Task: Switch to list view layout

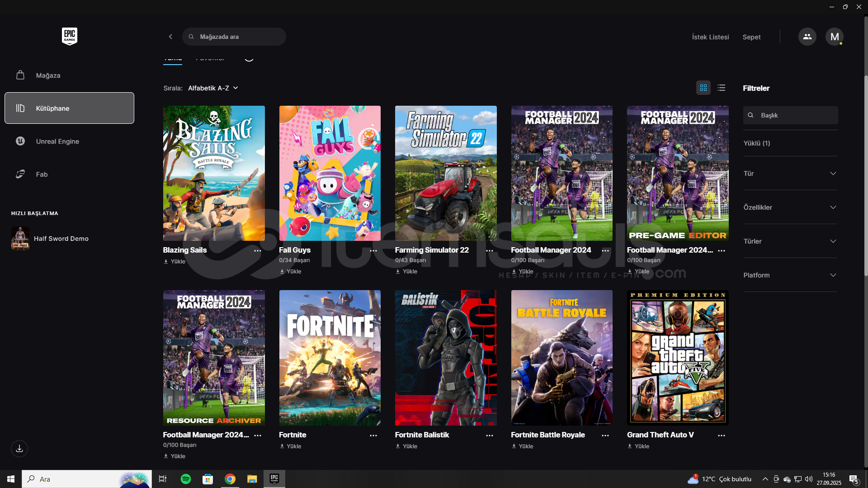Action: [722, 88]
